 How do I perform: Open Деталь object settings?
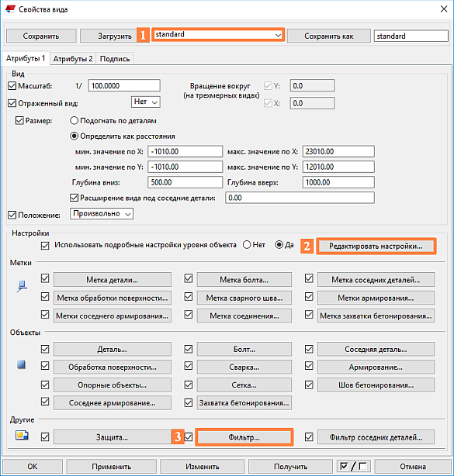click(113, 349)
